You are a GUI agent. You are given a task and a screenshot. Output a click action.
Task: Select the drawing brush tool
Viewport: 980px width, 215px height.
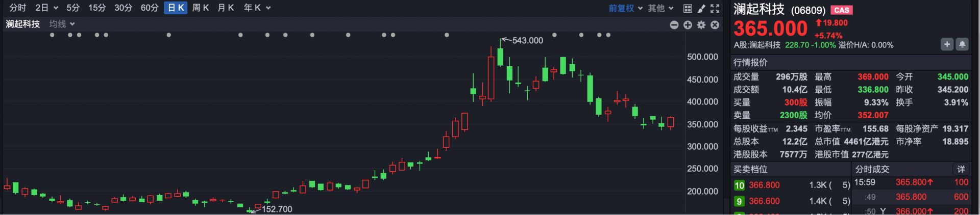tap(701, 8)
